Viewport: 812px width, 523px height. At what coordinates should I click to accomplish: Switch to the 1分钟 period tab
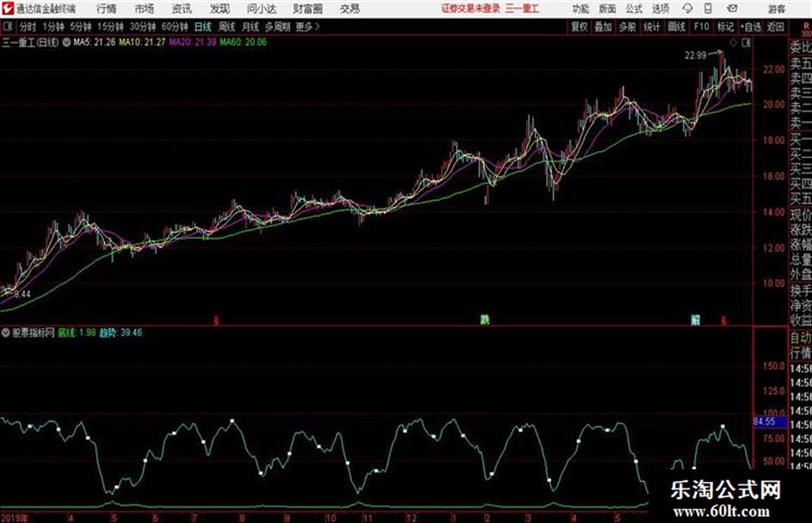point(52,27)
